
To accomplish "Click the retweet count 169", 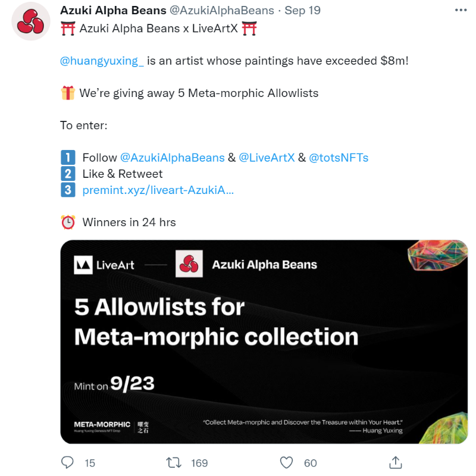I will 199,463.
